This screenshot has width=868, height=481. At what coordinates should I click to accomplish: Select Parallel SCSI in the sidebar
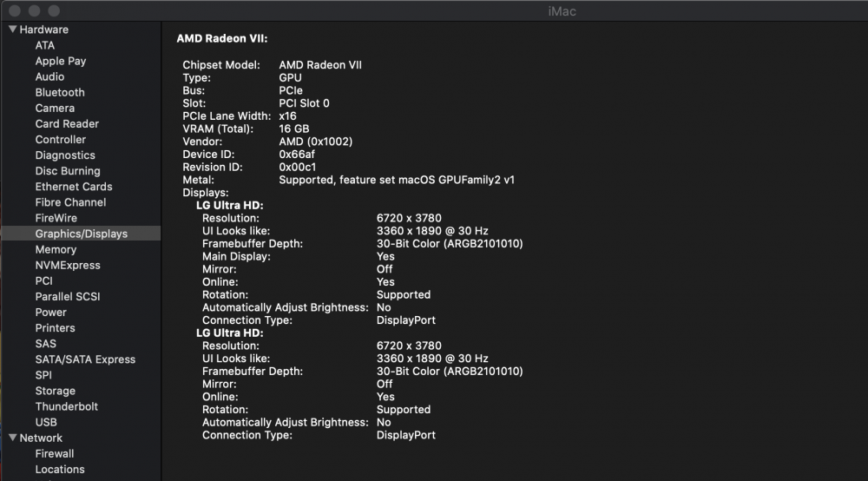coord(68,297)
